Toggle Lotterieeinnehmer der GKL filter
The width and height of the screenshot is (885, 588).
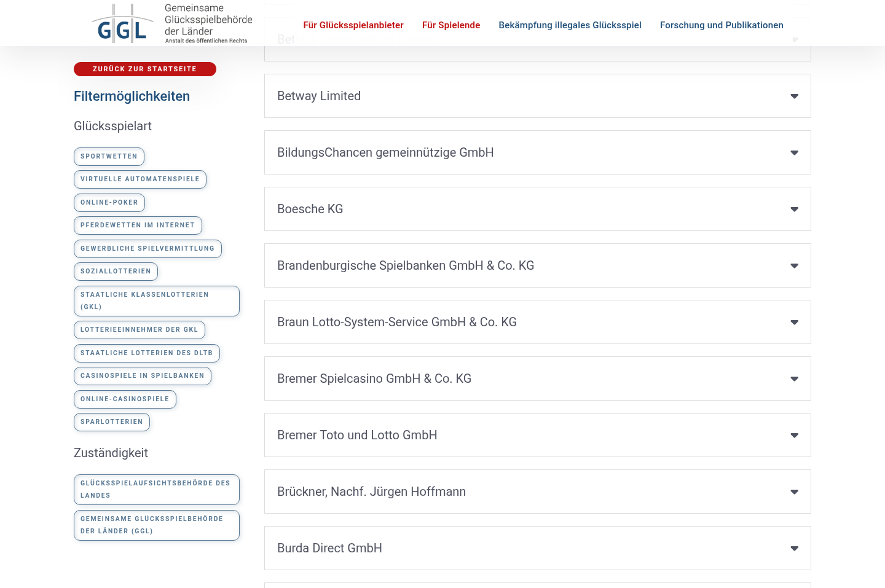[140, 330]
